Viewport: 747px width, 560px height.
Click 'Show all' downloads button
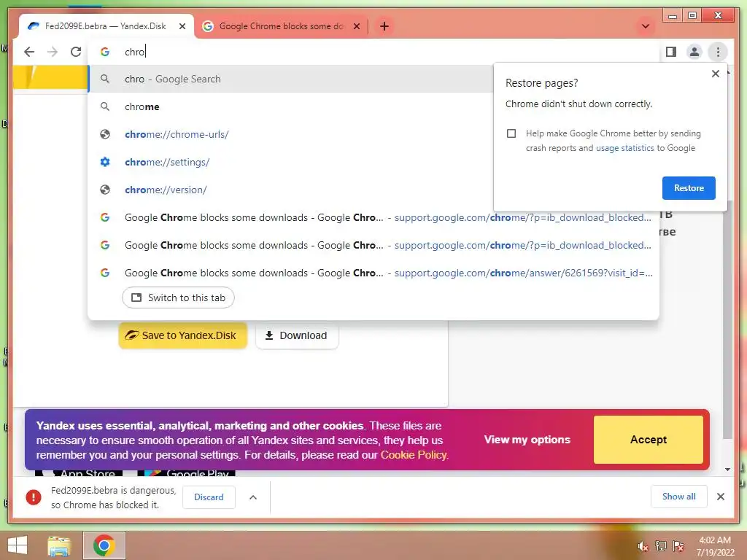(x=679, y=497)
